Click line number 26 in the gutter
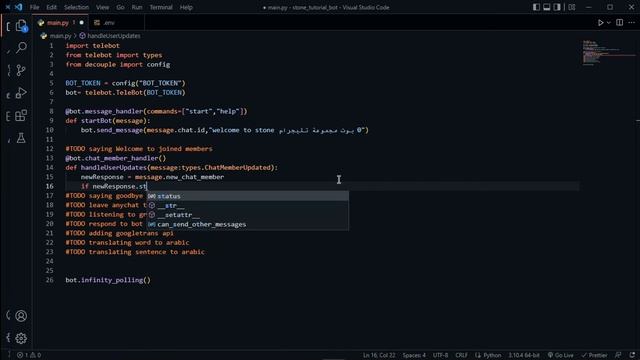 (x=49, y=280)
